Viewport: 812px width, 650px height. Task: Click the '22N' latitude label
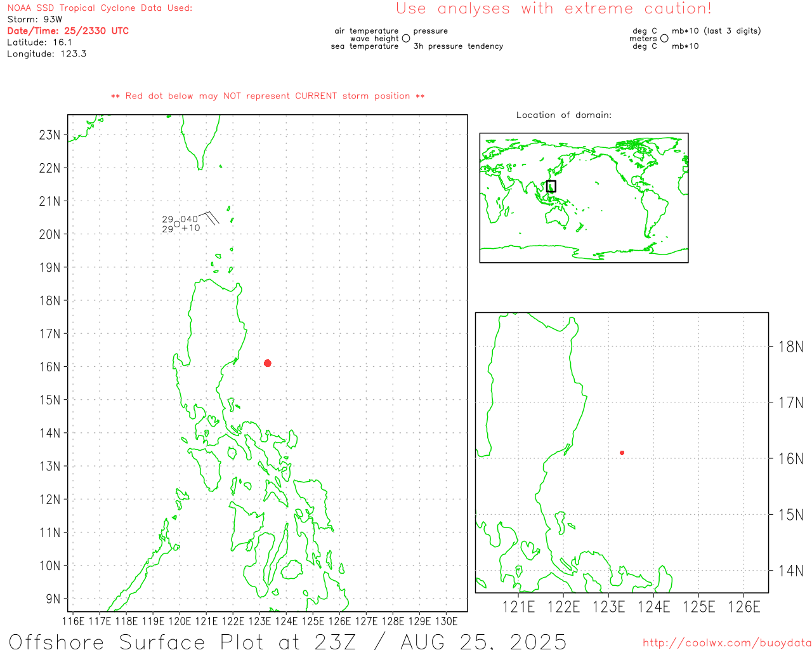tap(50, 168)
